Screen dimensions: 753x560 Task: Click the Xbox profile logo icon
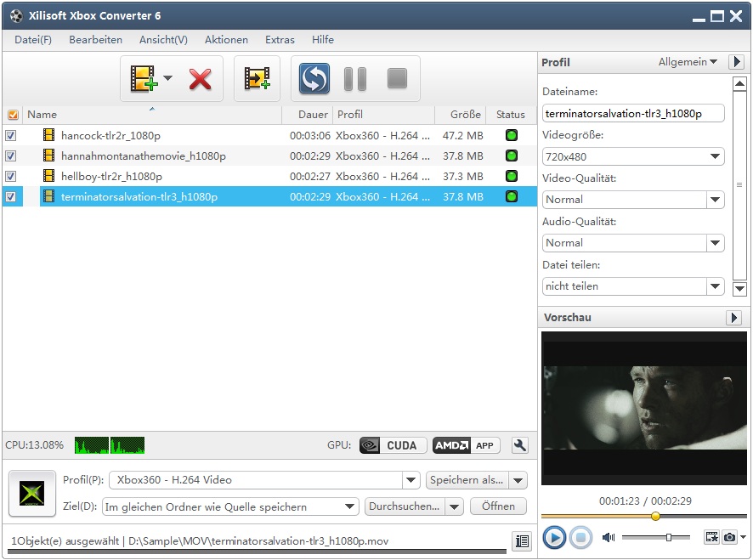click(x=32, y=494)
